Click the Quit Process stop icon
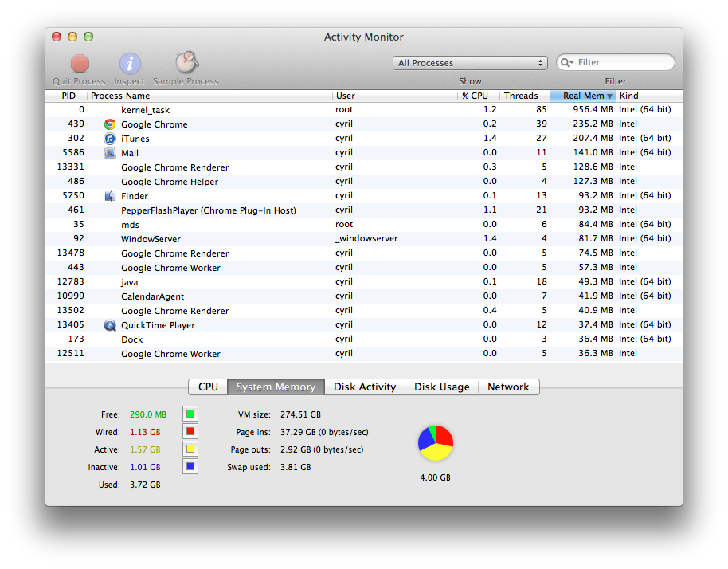The width and height of the screenshot is (728, 569). (80, 64)
